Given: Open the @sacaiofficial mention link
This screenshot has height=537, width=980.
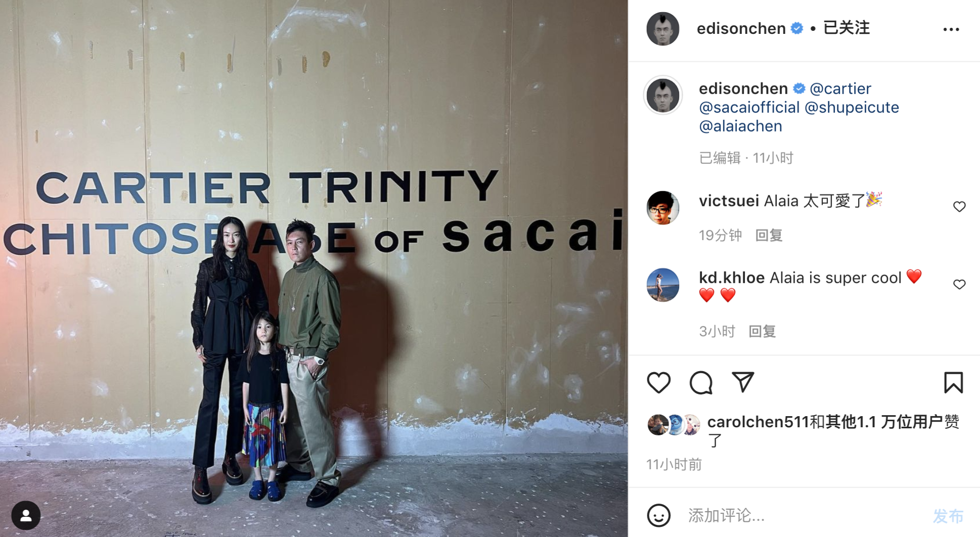Looking at the screenshot, I should pos(749,107).
